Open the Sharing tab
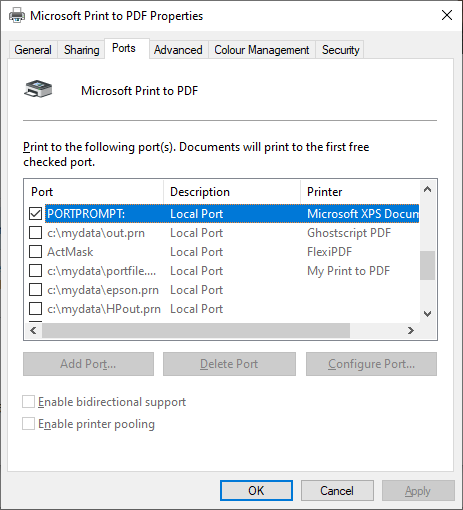The image size is (463, 510). (x=82, y=50)
